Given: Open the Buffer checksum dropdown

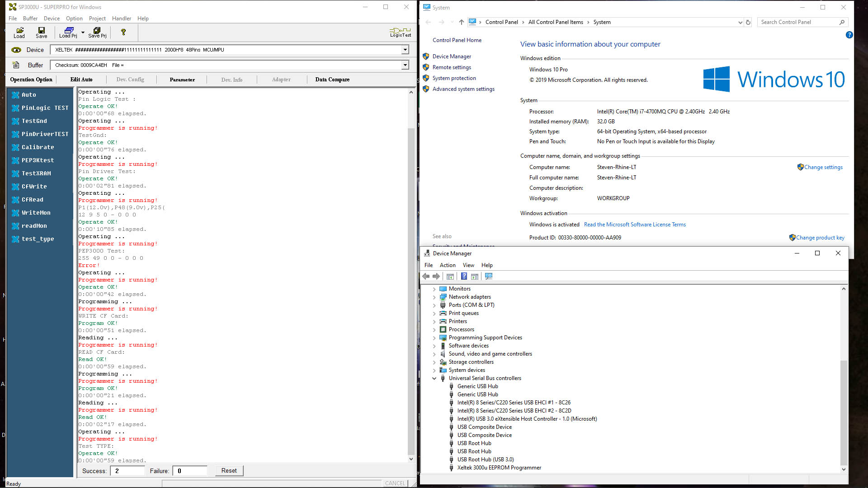Looking at the screenshot, I should coord(405,65).
